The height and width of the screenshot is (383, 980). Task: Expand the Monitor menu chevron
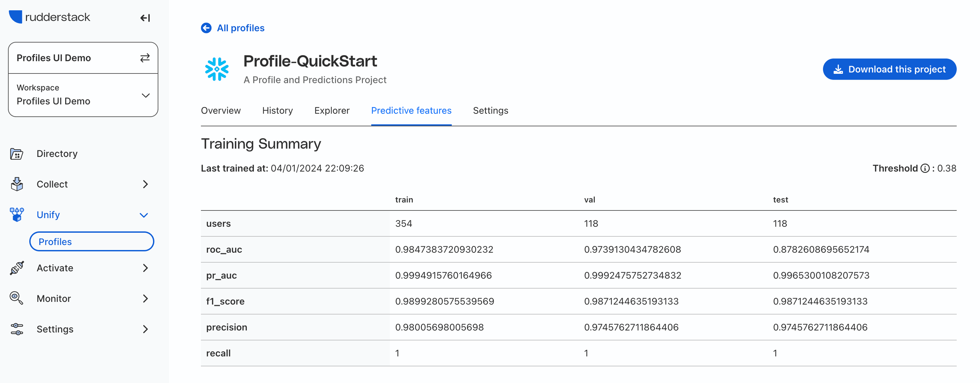tap(145, 298)
